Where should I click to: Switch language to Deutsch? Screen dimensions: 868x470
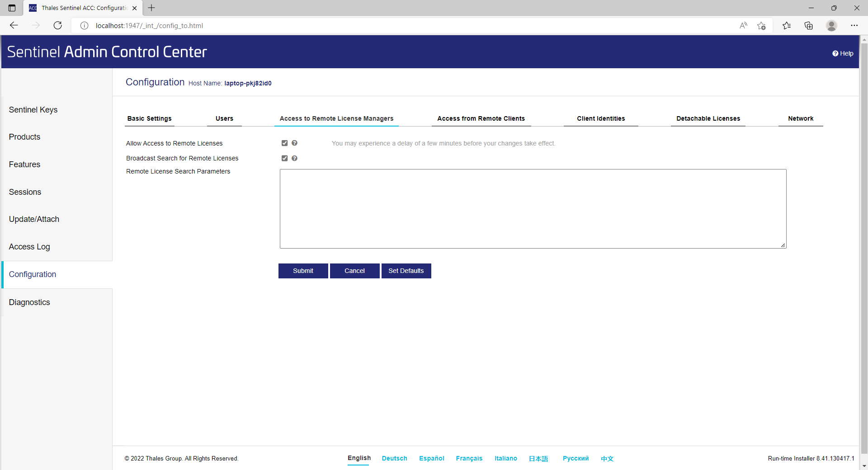(x=394, y=458)
